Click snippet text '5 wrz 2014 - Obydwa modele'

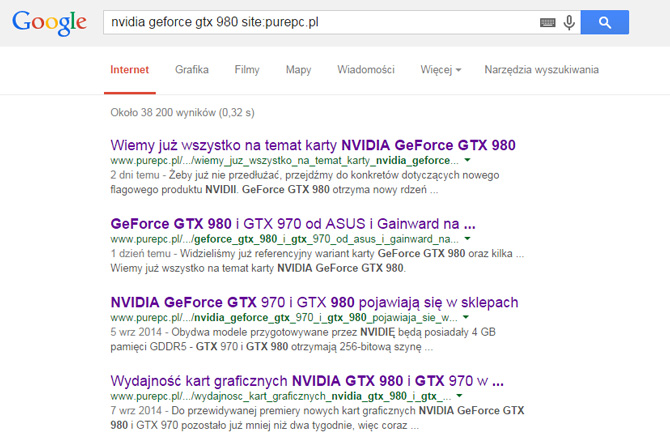tap(303, 340)
